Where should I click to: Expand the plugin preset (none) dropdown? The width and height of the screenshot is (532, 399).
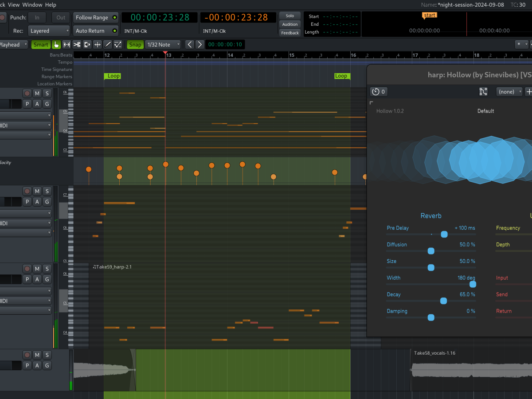tap(509, 92)
